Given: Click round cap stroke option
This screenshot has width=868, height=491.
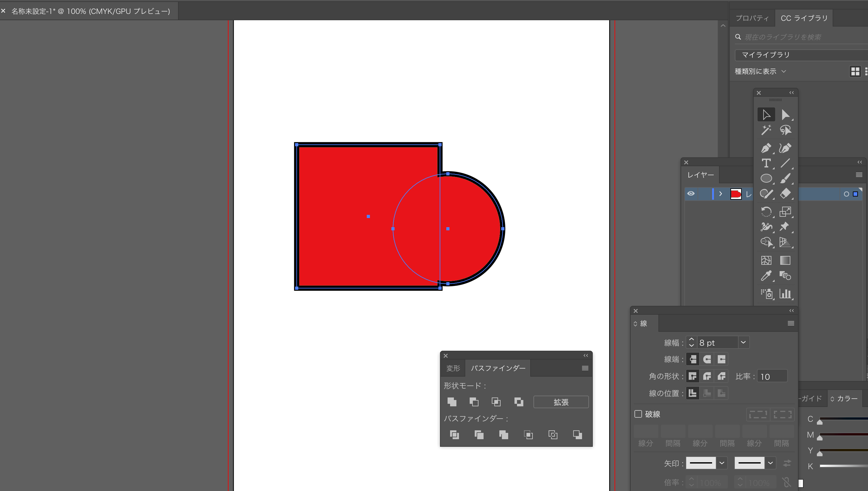Looking at the screenshot, I should point(707,359).
